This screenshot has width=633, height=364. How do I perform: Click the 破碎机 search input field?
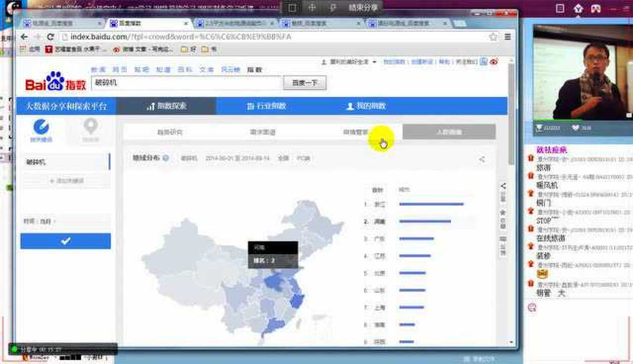coord(186,83)
